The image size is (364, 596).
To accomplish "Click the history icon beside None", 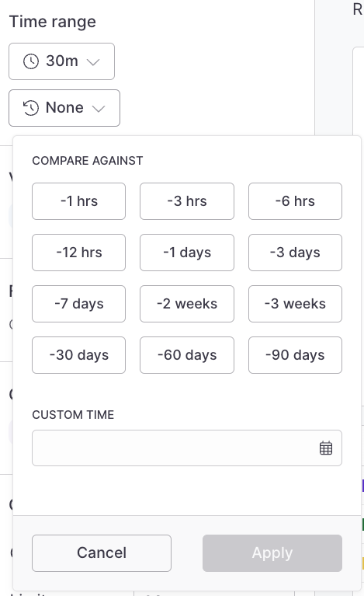I will [x=31, y=108].
